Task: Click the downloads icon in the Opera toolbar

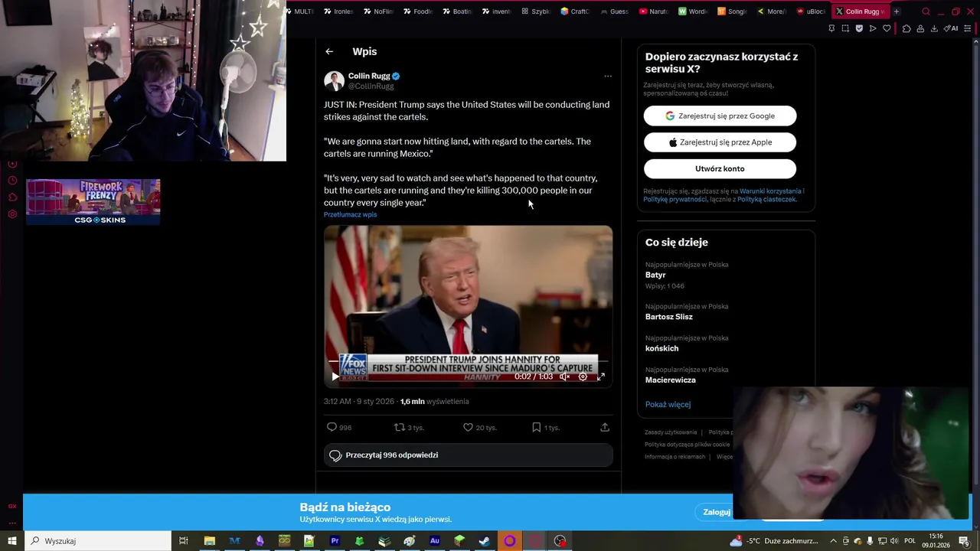Action: pos(934,28)
